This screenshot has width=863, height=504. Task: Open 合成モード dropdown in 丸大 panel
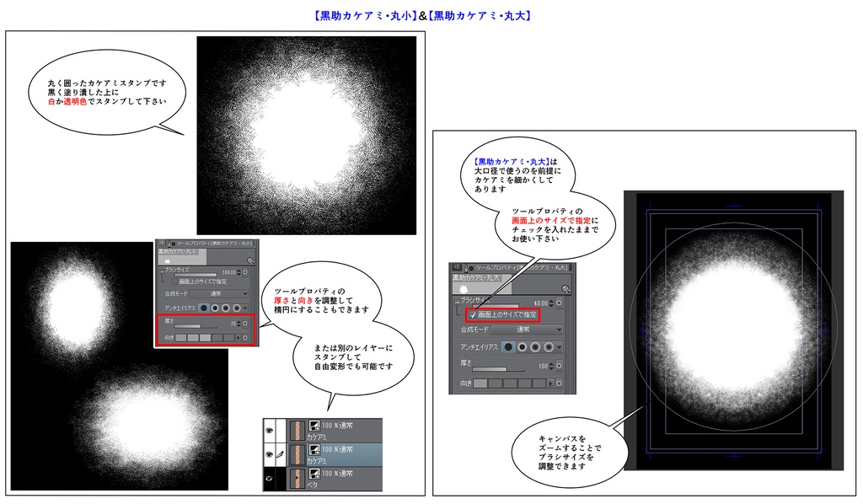[527, 330]
